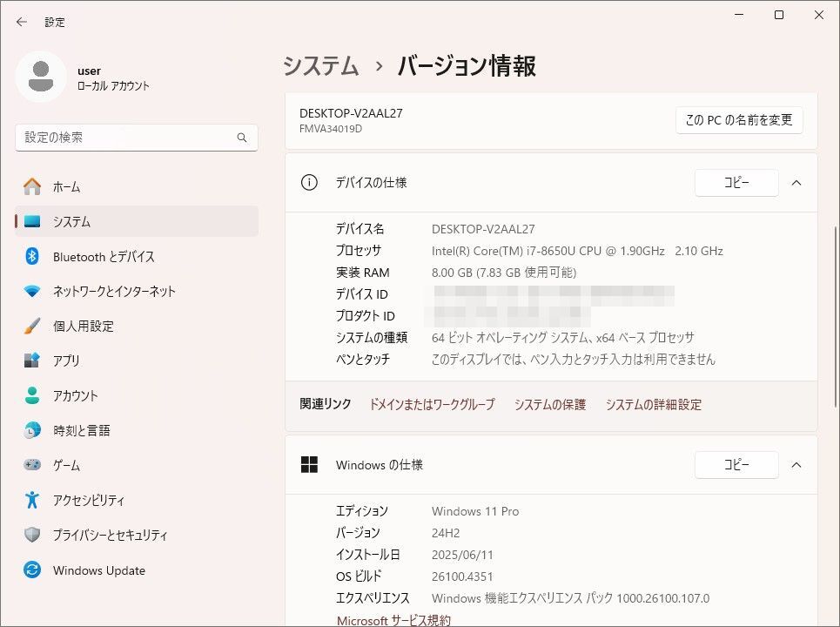This screenshot has height=627, width=840.
Task: Click the 個人用設定 paintbrush icon
Action: pyautogui.click(x=32, y=326)
